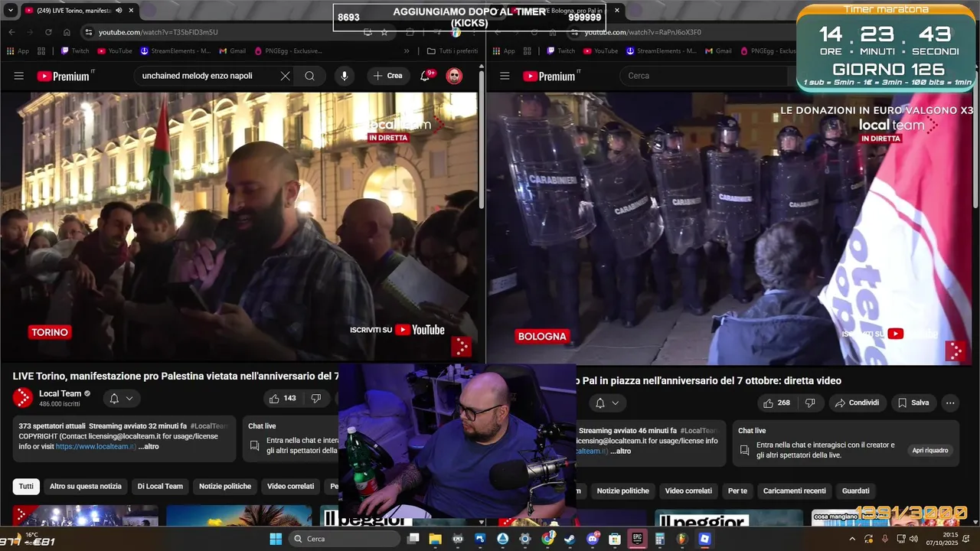Click YouTube Premium logo in left window
Viewport: 980px width, 551px height.
coord(65,76)
